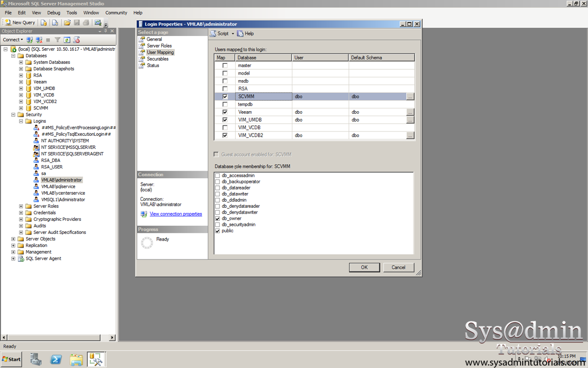Enable the db_securityadmin role checkbox

tap(217, 225)
